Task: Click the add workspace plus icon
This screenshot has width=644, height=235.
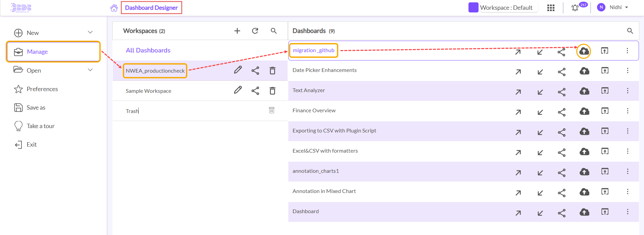Action: pyautogui.click(x=237, y=31)
